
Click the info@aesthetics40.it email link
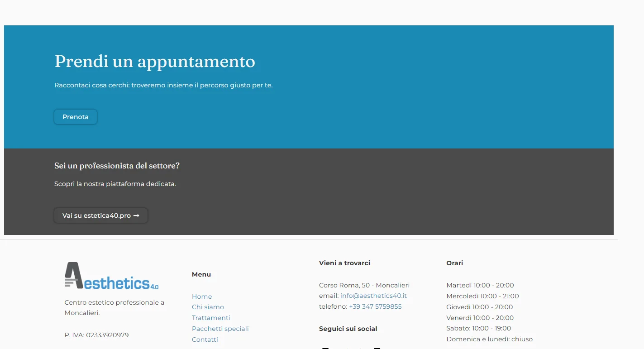(373, 296)
